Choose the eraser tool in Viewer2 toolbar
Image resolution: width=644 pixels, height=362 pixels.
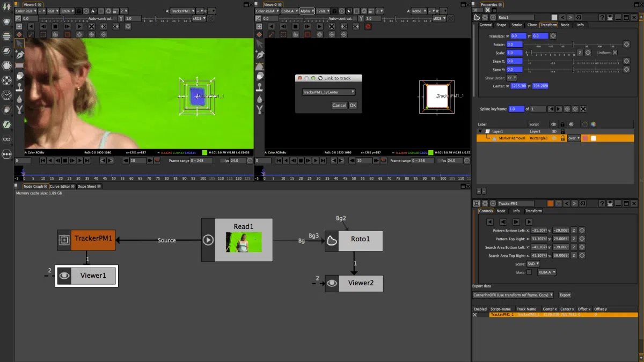pyautogui.click(x=260, y=77)
